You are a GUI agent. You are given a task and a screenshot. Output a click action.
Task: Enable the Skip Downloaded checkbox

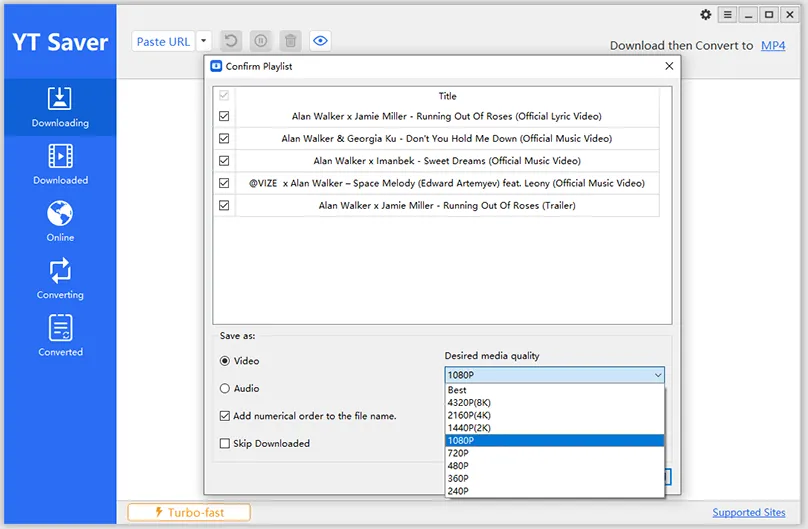point(225,443)
